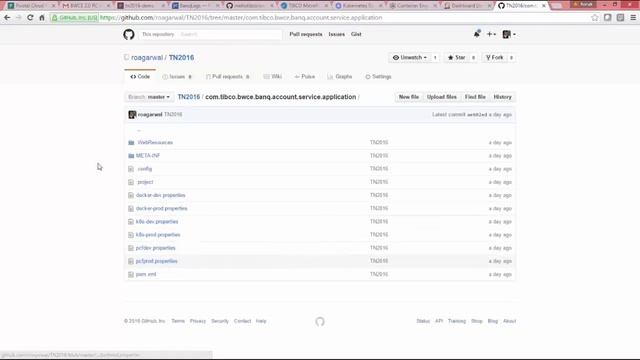Open the user avatar menu
The height and width of the screenshot is (360, 640).
point(509,34)
